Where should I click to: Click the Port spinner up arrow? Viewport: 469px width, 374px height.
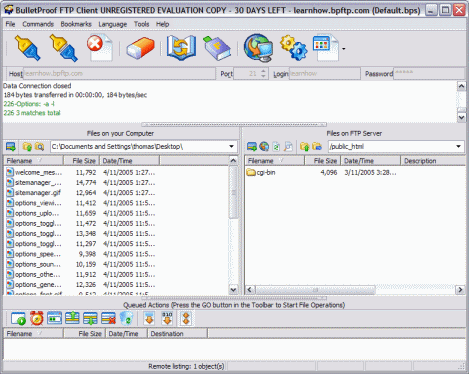tap(263, 71)
